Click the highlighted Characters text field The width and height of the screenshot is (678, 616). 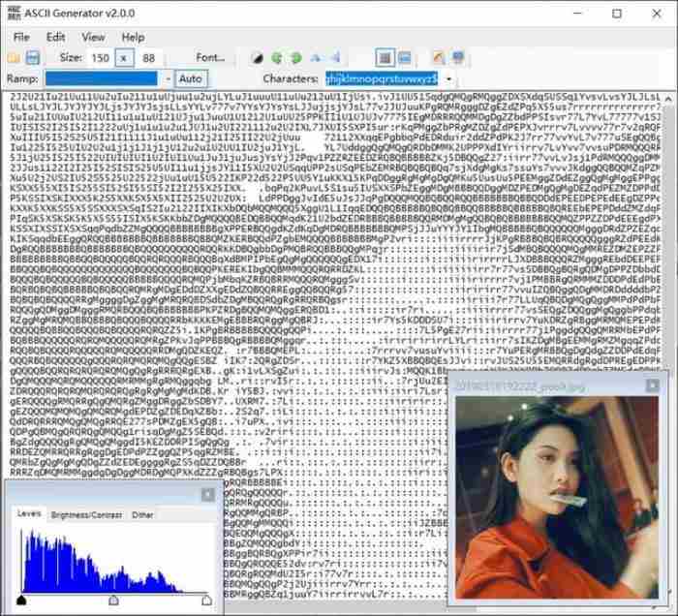(382, 79)
